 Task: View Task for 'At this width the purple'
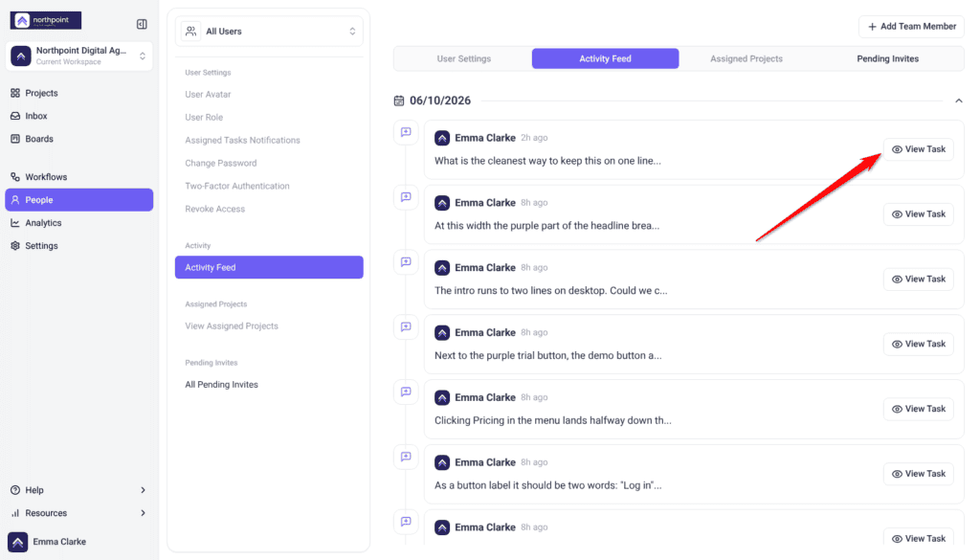tap(918, 214)
